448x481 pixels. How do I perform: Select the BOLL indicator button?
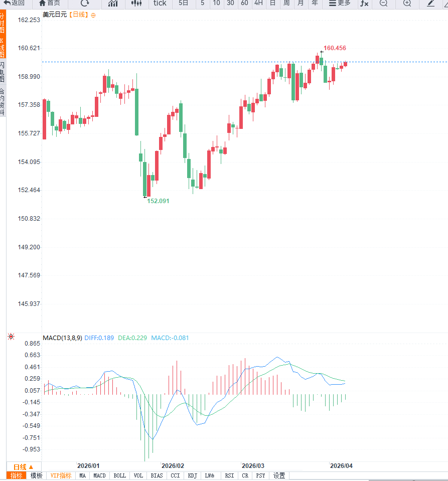coord(119,475)
